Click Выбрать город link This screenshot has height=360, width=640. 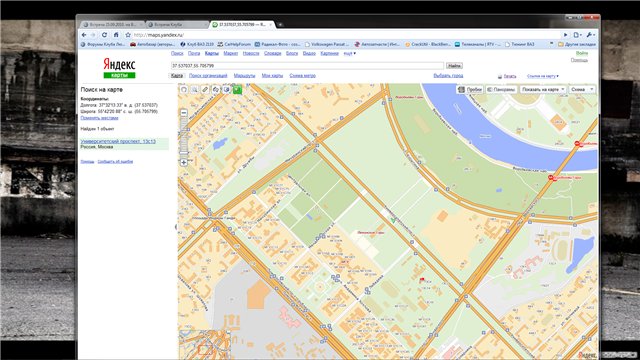point(448,76)
